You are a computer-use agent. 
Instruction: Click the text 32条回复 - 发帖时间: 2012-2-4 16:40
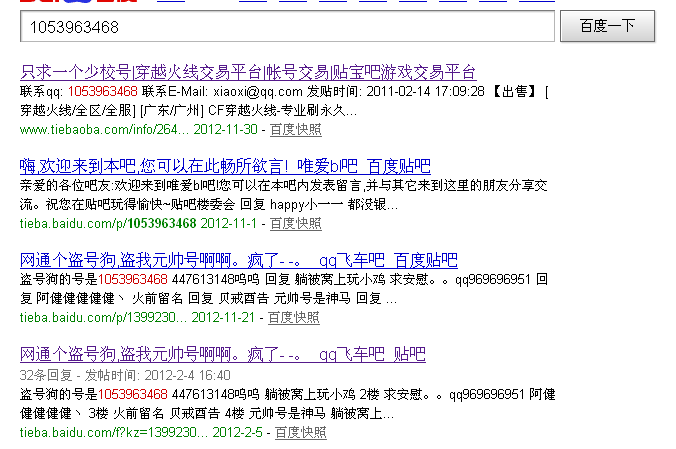tap(125, 375)
